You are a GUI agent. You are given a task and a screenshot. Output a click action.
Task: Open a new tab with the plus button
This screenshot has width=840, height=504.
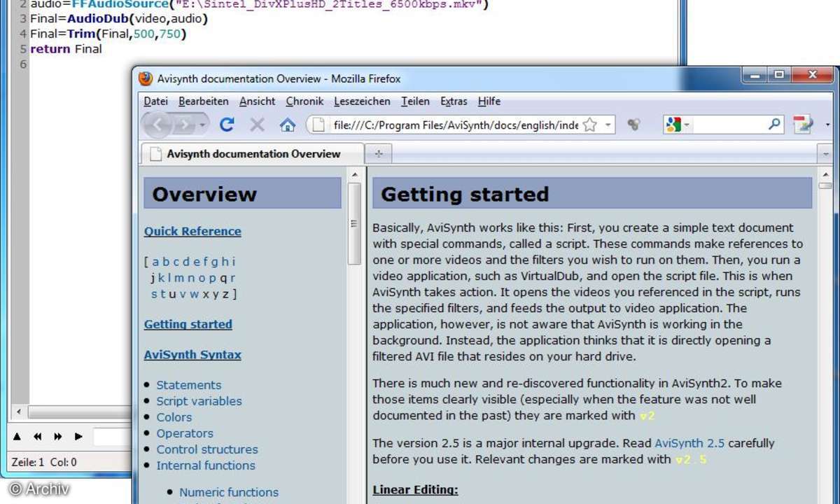point(379,154)
